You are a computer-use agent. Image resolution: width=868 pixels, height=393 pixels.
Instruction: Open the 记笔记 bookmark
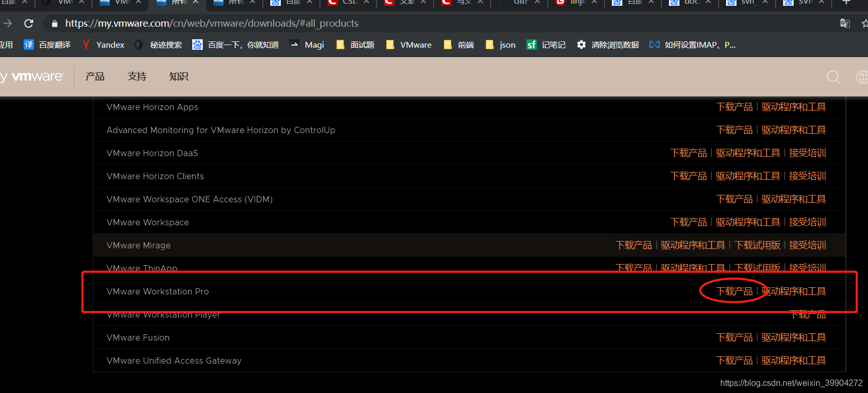pos(546,45)
